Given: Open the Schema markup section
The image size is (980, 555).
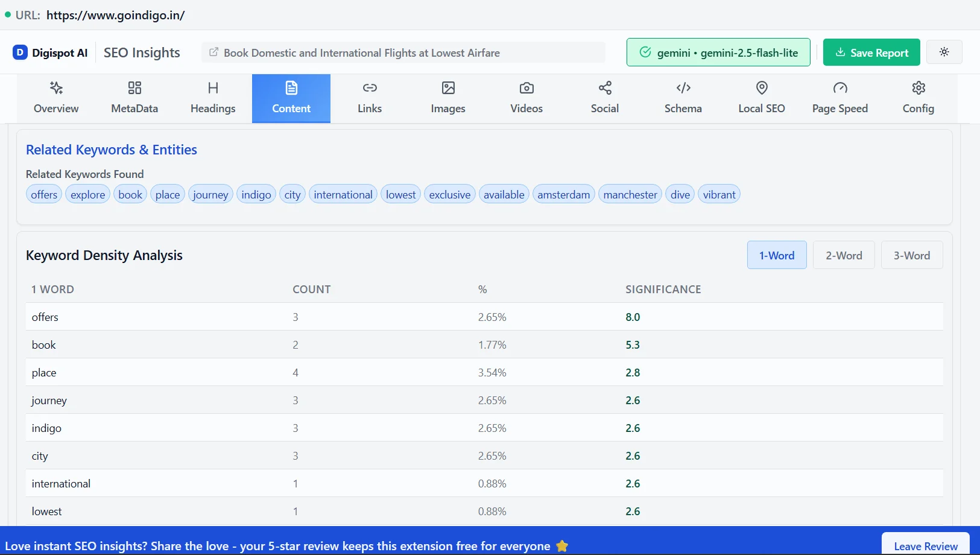Looking at the screenshot, I should (683, 97).
